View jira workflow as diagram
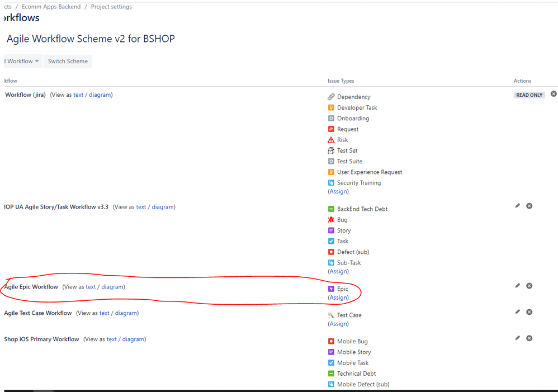This screenshot has width=558, height=392. tap(100, 95)
